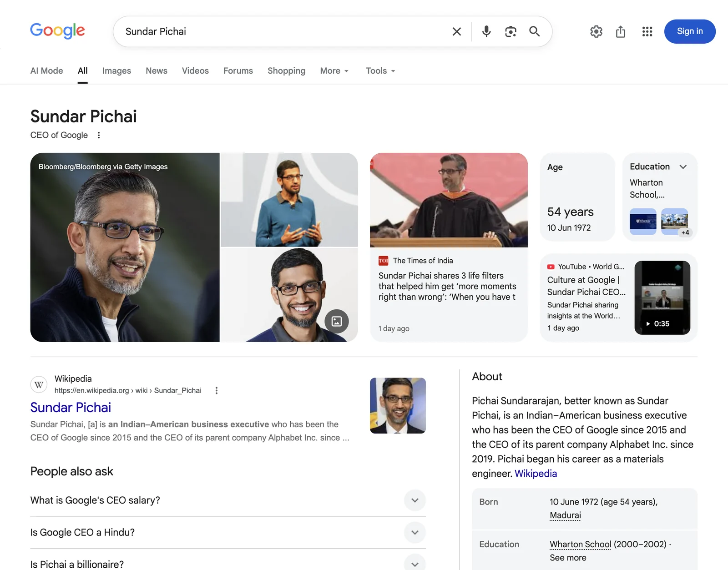Click The Times of India source icon
Image resolution: width=728 pixels, height=570 pixels.
(383, 261)
